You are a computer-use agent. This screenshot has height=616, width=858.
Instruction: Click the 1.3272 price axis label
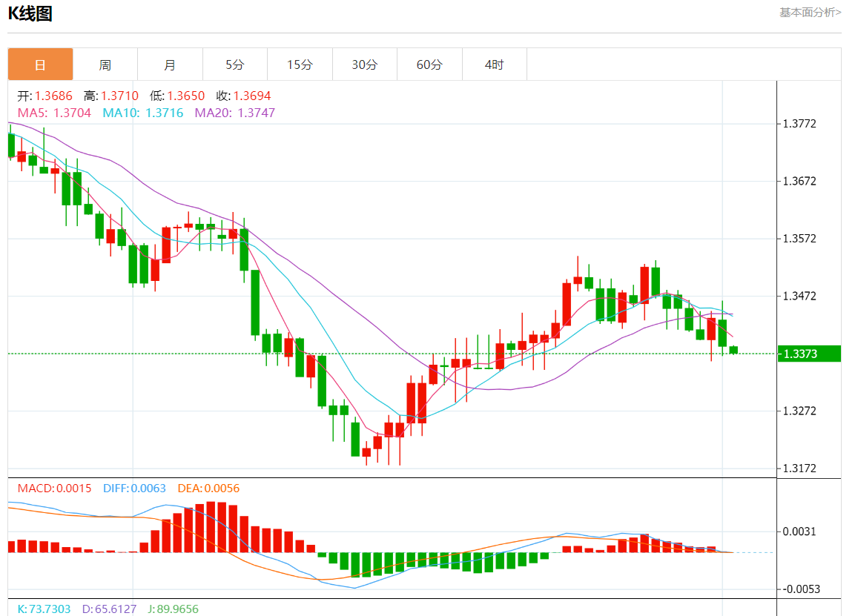coord(799,411)
